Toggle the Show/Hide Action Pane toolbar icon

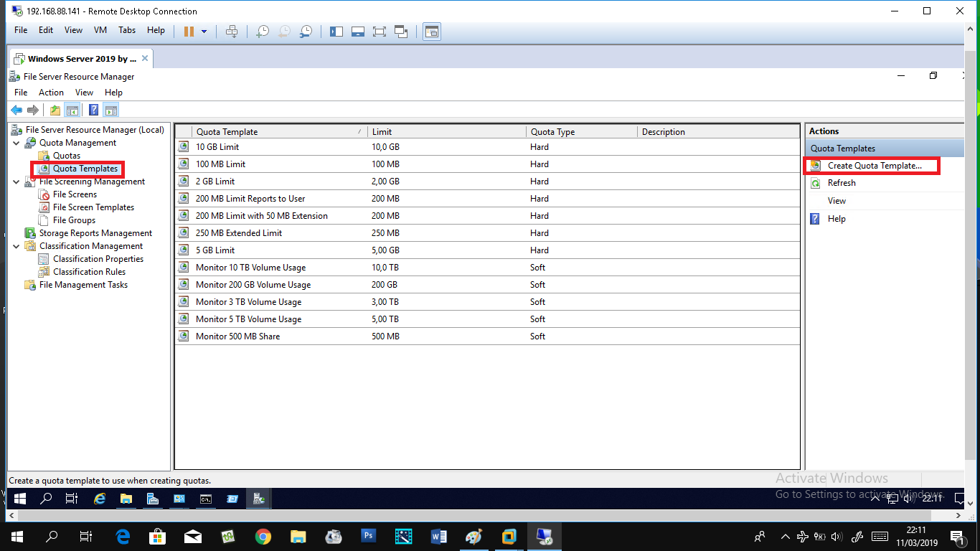(x=110, y=110)
